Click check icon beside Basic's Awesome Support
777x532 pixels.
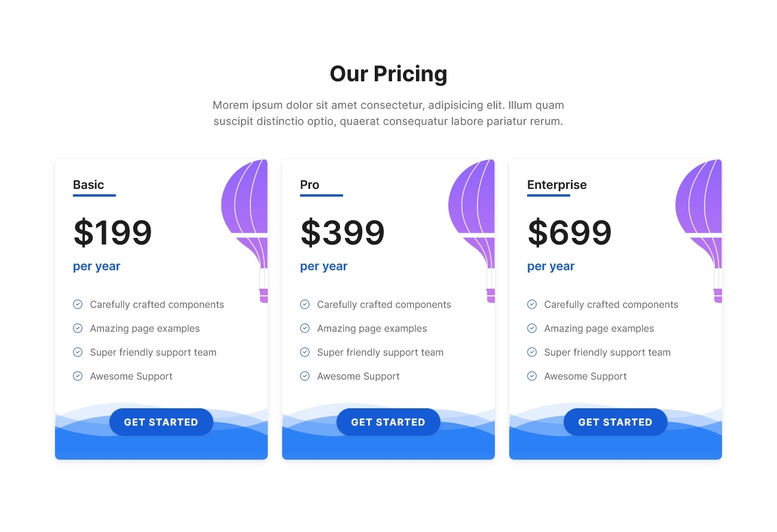(78, 376)
